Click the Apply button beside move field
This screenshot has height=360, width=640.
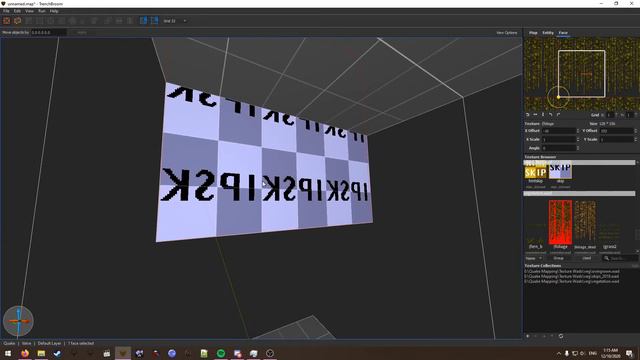pos(82,32)
